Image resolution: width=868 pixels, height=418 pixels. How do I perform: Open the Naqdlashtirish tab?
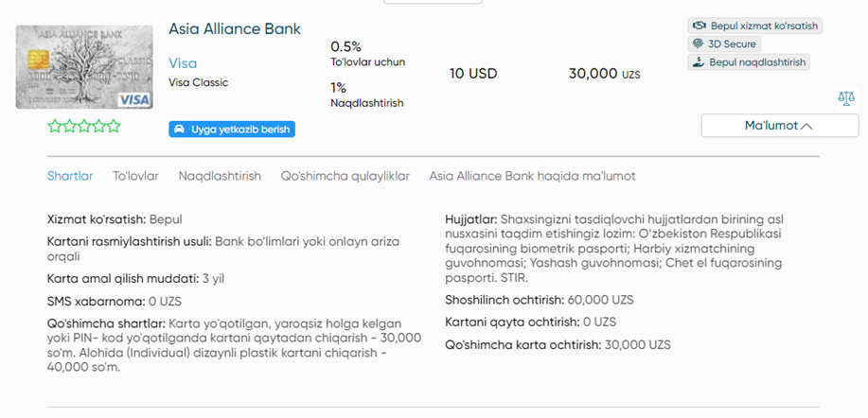220,176
